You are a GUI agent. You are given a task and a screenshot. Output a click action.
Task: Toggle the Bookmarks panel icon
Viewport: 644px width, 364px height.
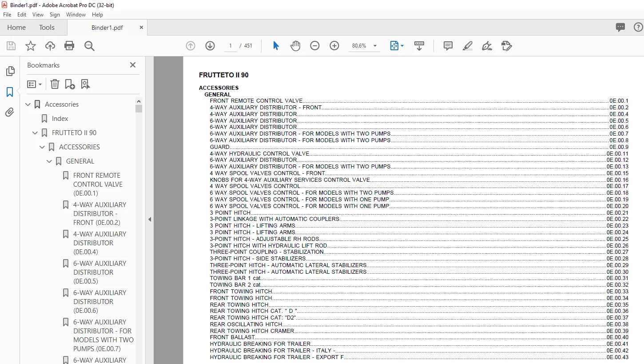pyautogui.click(x=10, y=92)
